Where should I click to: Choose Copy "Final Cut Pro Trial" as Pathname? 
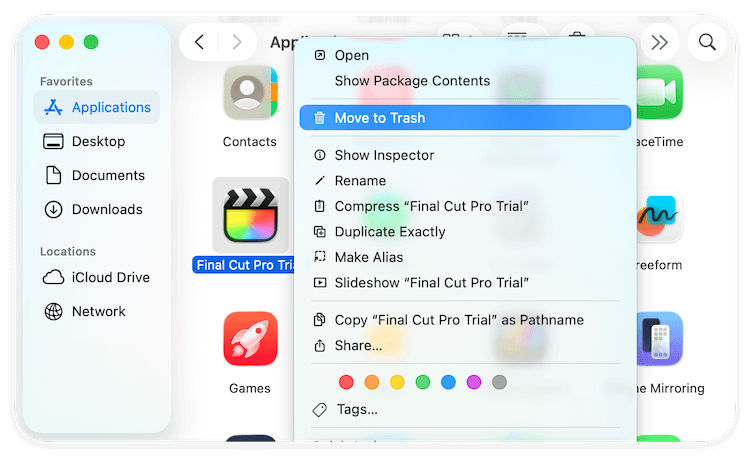pos(465,320)
